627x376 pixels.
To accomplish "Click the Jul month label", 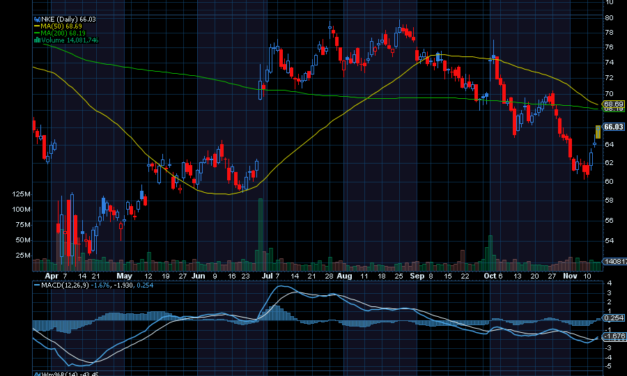I will point(267,276).
